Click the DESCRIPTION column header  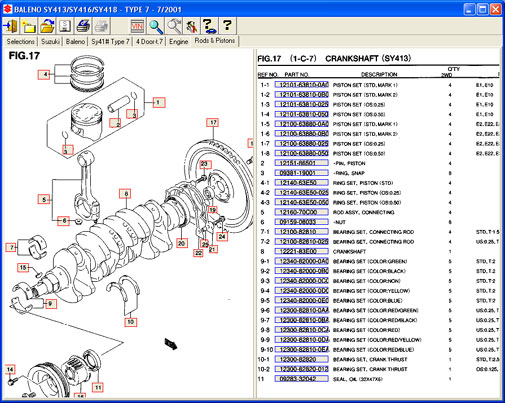pos(379,74)
